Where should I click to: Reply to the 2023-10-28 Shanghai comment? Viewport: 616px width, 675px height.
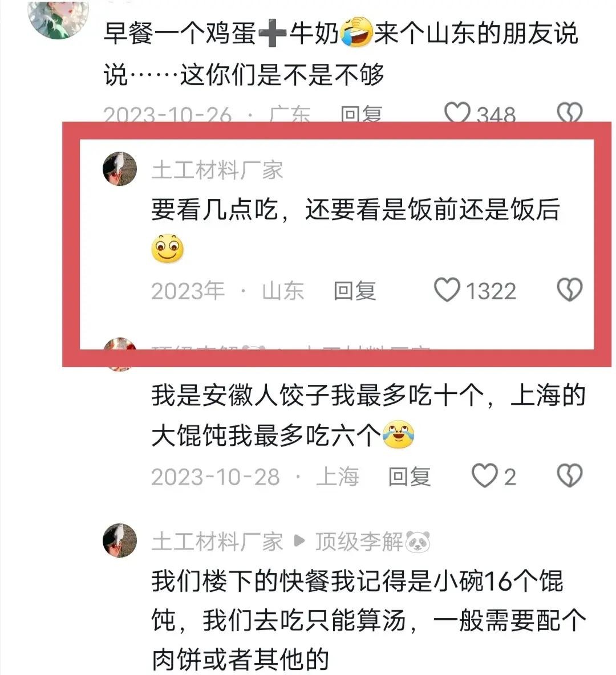pyautogui.click(x=409, y=477)
